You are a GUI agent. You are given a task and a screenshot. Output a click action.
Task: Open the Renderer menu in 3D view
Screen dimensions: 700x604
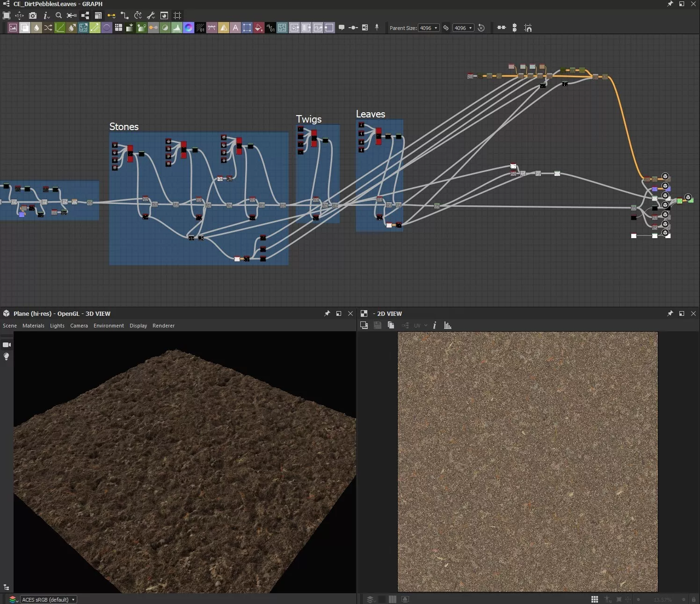tap(163, 326)
